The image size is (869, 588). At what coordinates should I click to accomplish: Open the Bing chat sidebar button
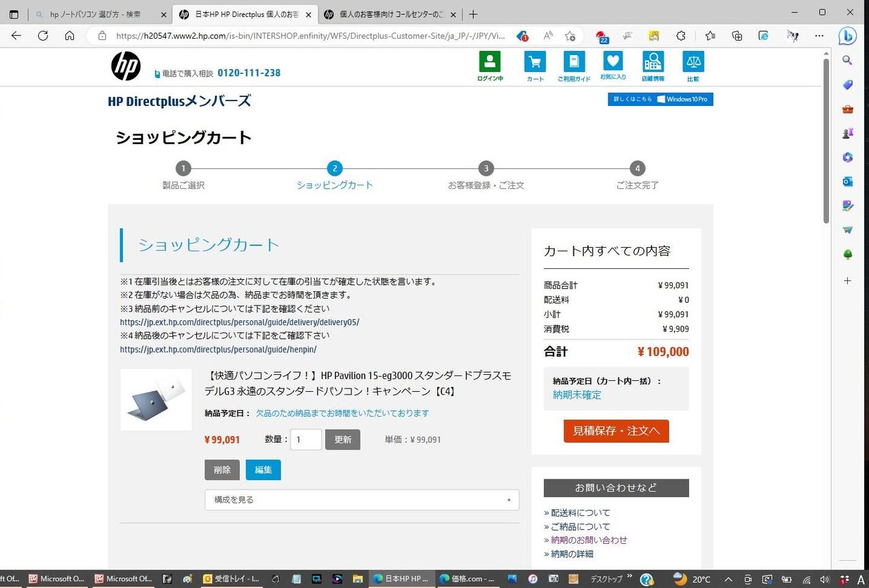click(x=847, y=36)
